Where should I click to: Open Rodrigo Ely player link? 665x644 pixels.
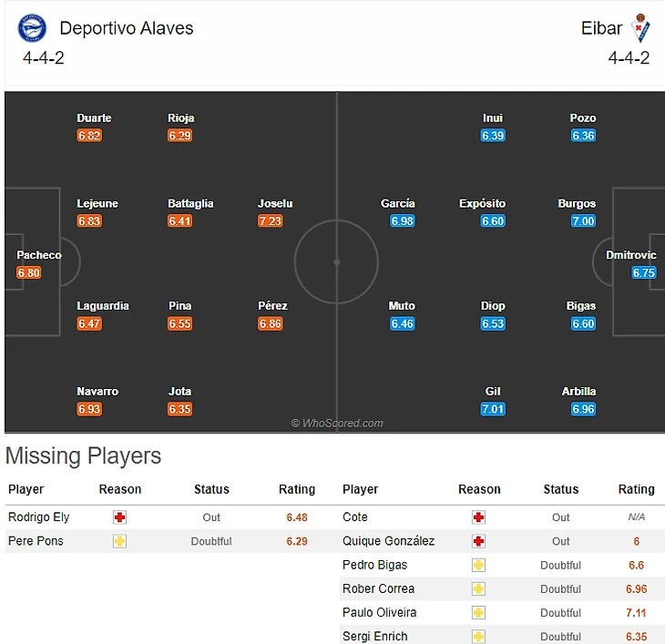pos(39,517)
